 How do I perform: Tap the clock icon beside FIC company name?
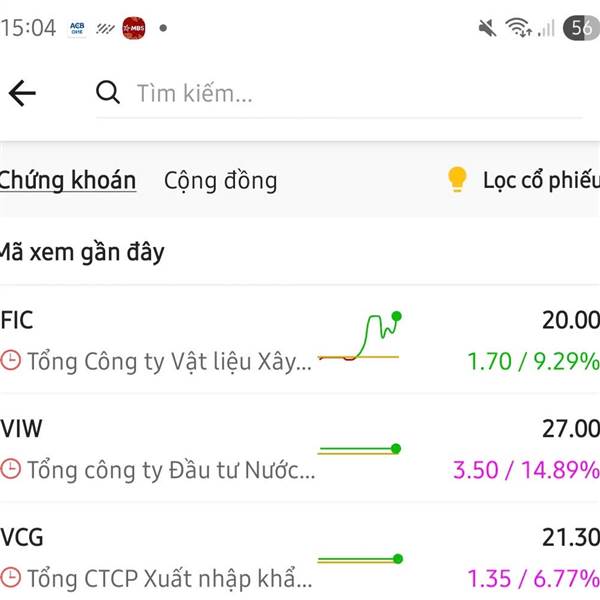11,360
